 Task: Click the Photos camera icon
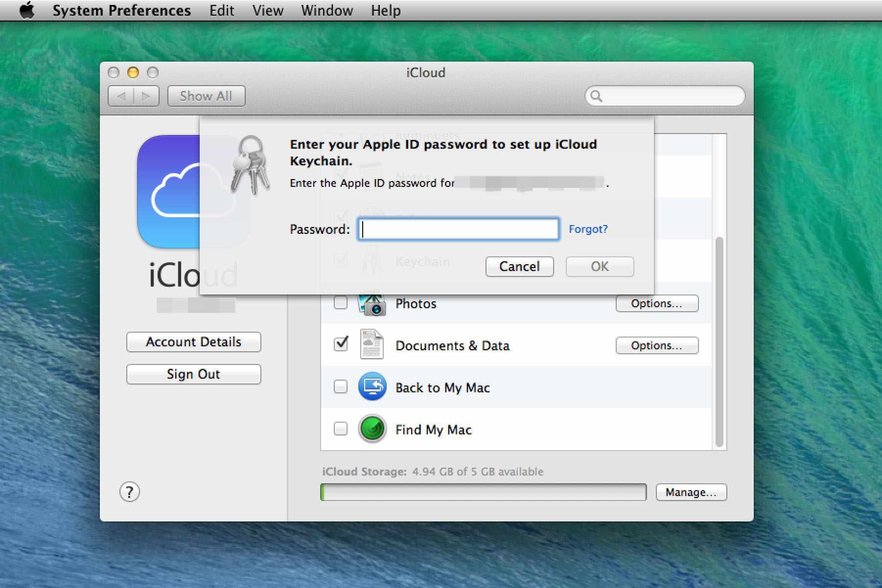click(x=372, y=304)
